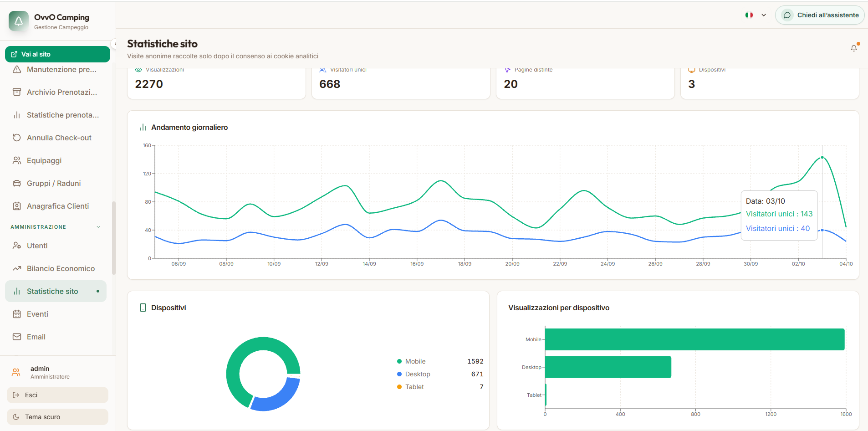This screenshot has width=868, height=431.
Task: Click the Annulla Check-out undo icon
Action: pyautogui.click(x=17, y=138)
